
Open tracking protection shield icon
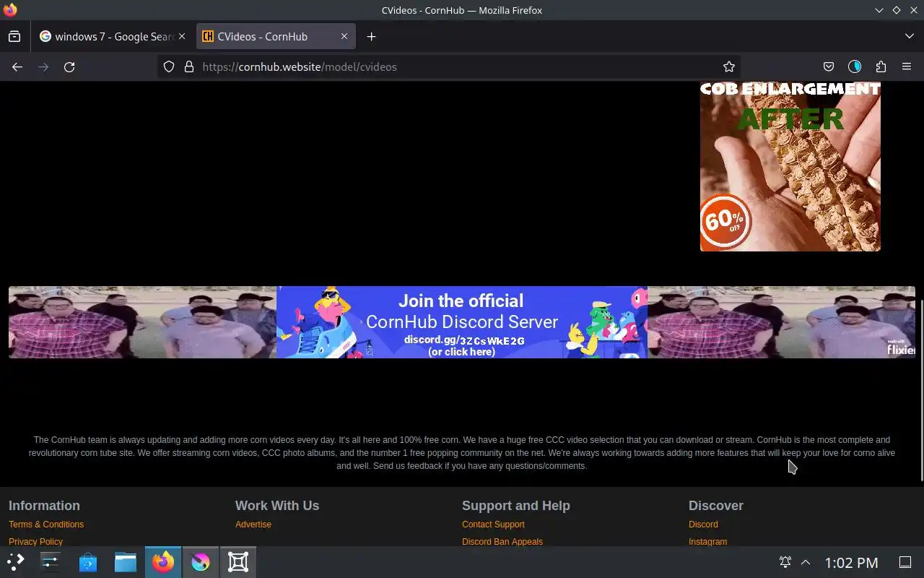169,66
